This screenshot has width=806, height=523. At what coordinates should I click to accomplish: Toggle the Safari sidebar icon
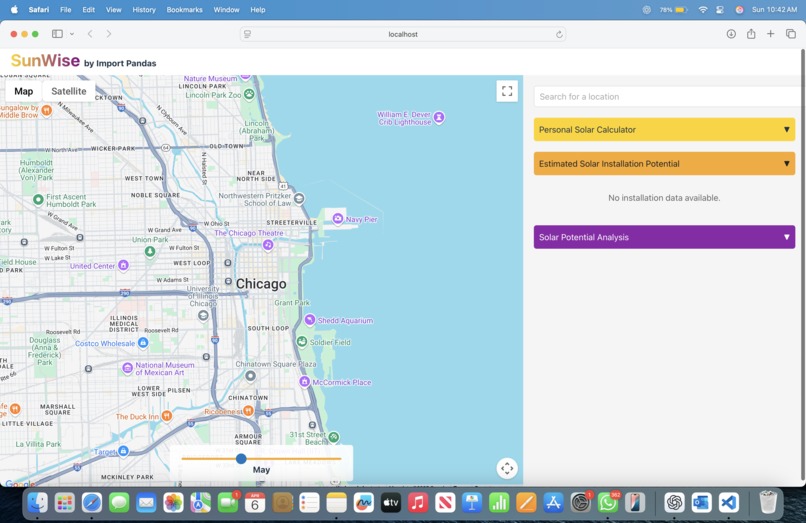coord(57,34)
